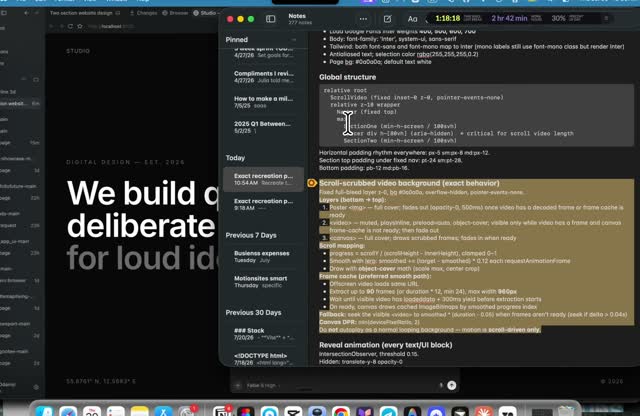
Task: Open the Aa text format menu
Action: click(x=412, y=19)
